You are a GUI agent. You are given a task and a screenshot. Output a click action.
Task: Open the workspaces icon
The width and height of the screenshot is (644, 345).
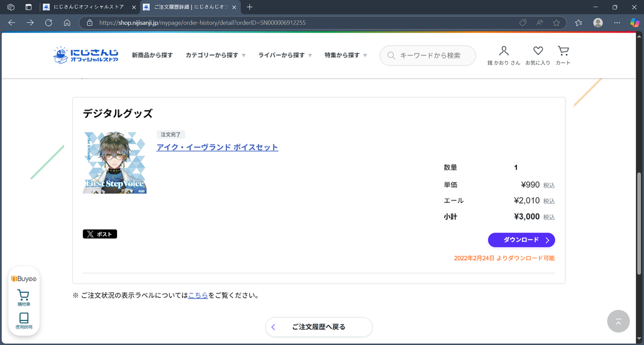pos(11,7)
